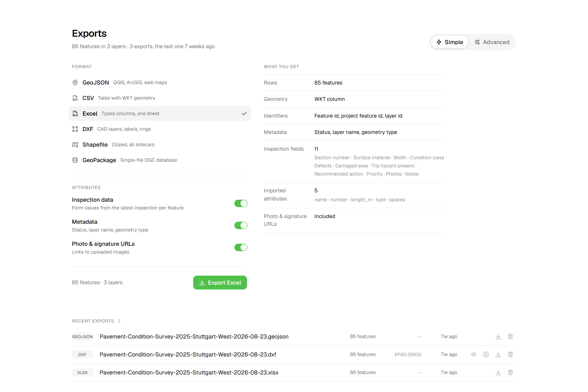Choose the Excel format row
Viewport: 588px width, 392px height.
coord(159,114)
